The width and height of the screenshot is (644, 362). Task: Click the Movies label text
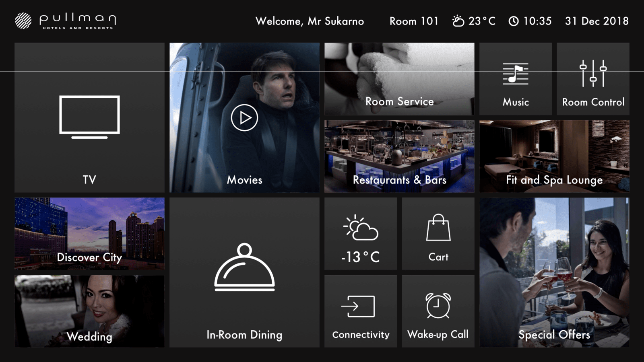click(244, 180)
